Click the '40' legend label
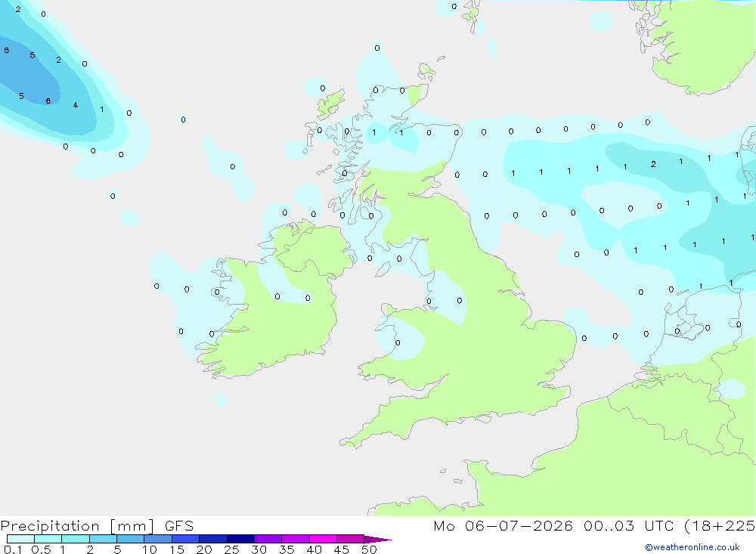 [x=314, y=549]
